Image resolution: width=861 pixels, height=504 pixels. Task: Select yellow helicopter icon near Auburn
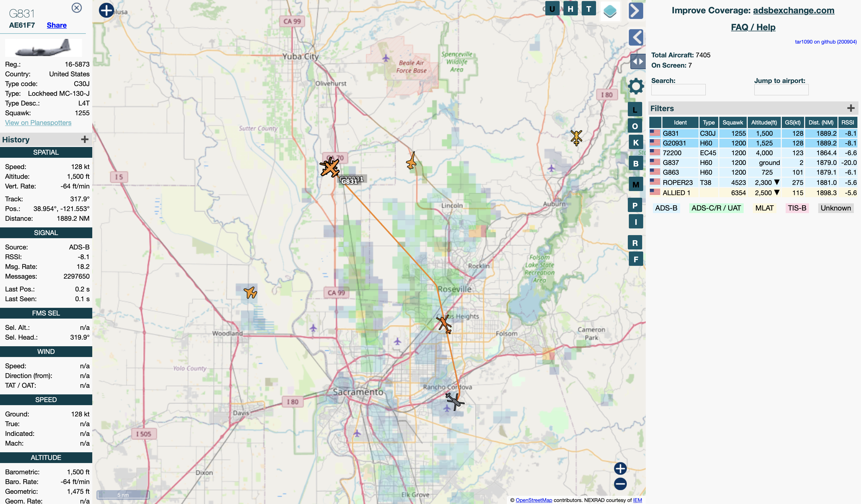pyautogui.click(x=576, y=137)
